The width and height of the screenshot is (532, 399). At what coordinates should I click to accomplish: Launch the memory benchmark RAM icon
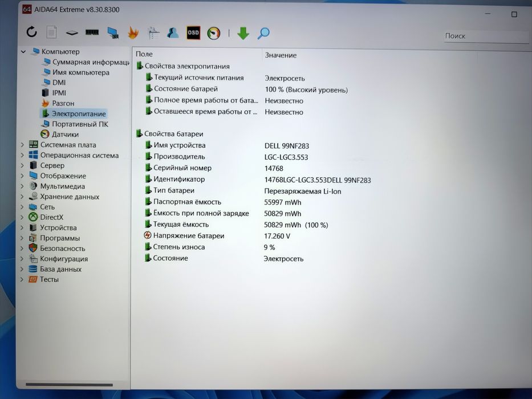[x=92, y=32]
